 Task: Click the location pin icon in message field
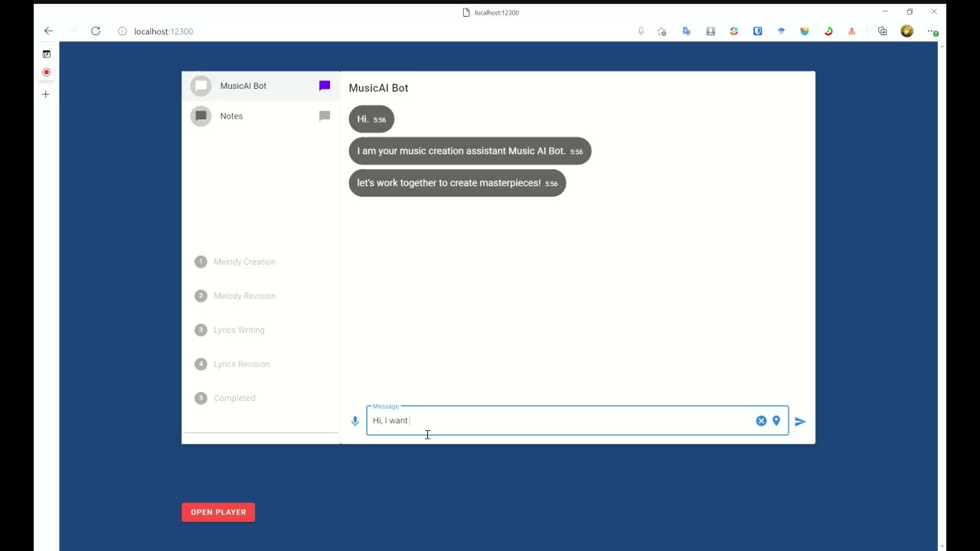tap(776, 421)
